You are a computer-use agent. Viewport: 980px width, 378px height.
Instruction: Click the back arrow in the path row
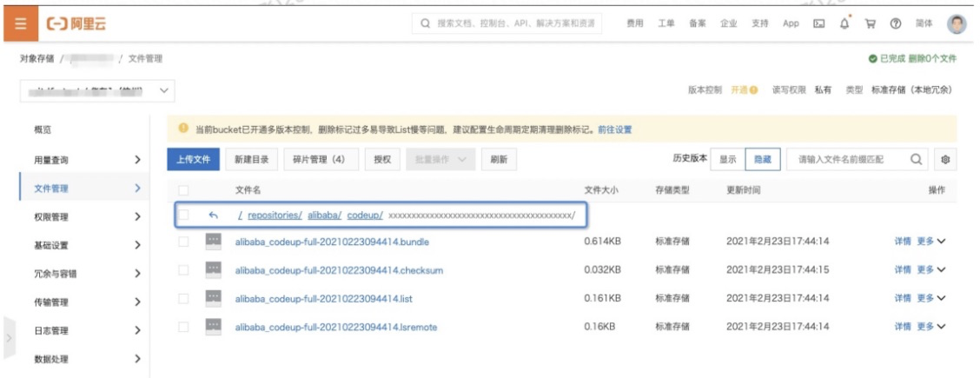(x=213, y=215)
